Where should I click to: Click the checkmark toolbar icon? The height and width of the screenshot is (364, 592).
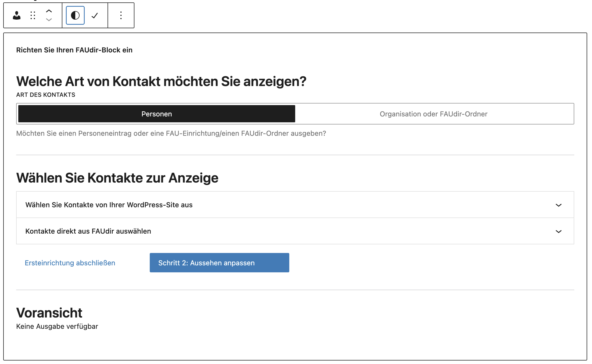[x=95, y=15]
